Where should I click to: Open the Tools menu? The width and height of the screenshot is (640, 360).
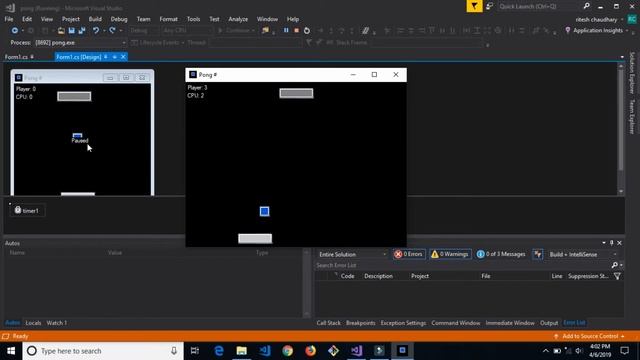coord(193,19)
